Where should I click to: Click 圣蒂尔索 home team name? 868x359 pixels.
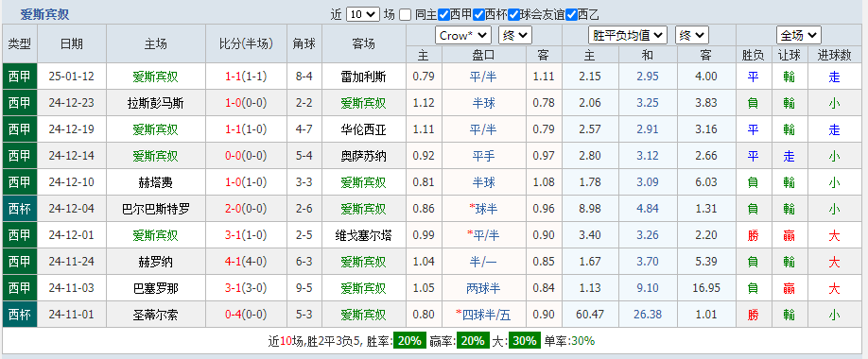coord(156,315)
